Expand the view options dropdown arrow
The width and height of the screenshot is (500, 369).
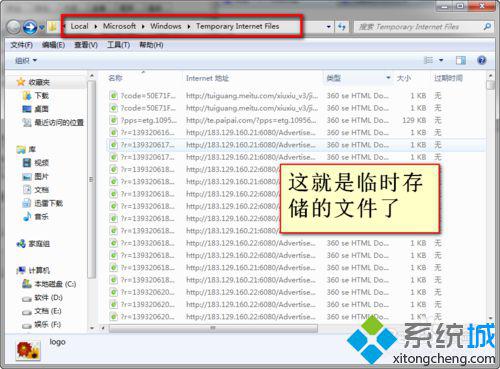(x=441, y=60)
